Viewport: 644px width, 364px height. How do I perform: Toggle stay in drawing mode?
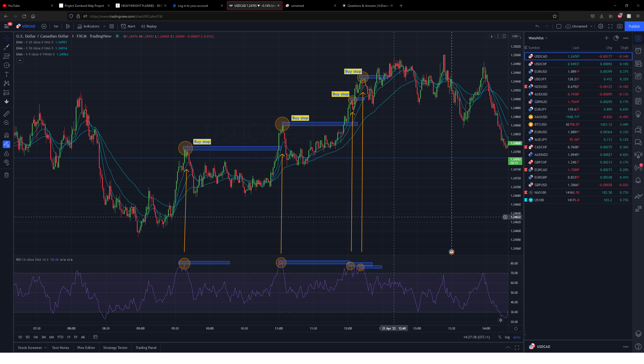(7, 144)
